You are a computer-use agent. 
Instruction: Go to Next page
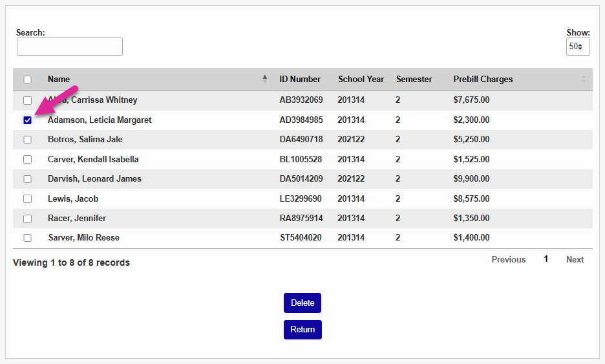(x=575, y=260)
